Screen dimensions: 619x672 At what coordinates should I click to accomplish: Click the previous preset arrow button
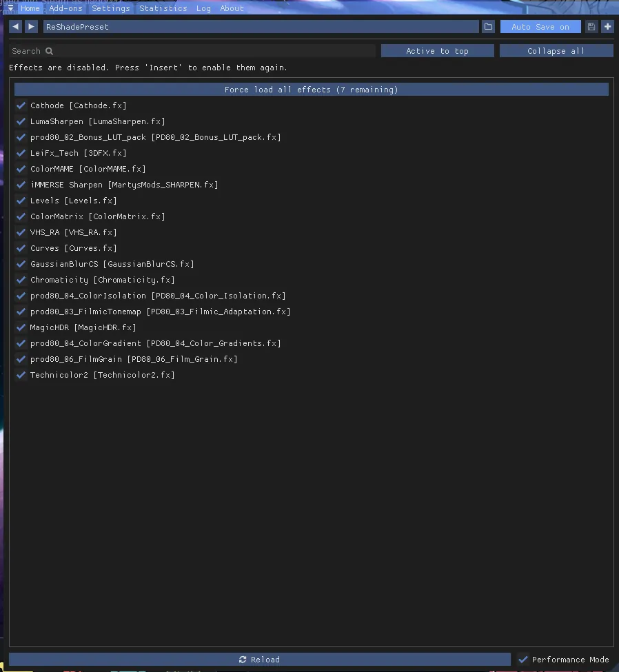16,27
